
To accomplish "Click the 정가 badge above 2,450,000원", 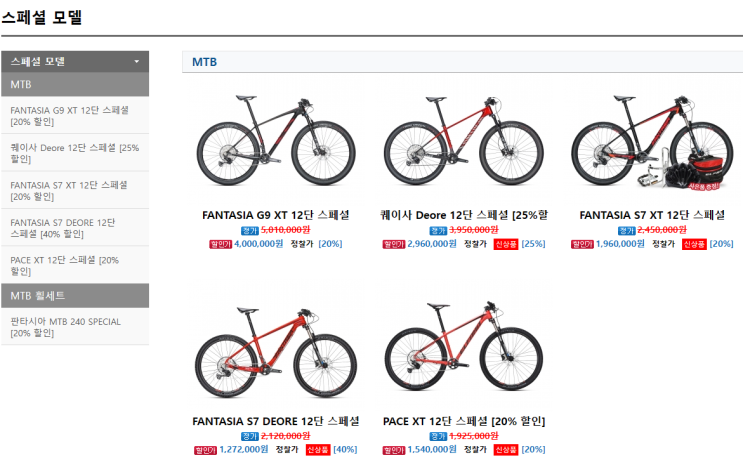I will (625, 230).
